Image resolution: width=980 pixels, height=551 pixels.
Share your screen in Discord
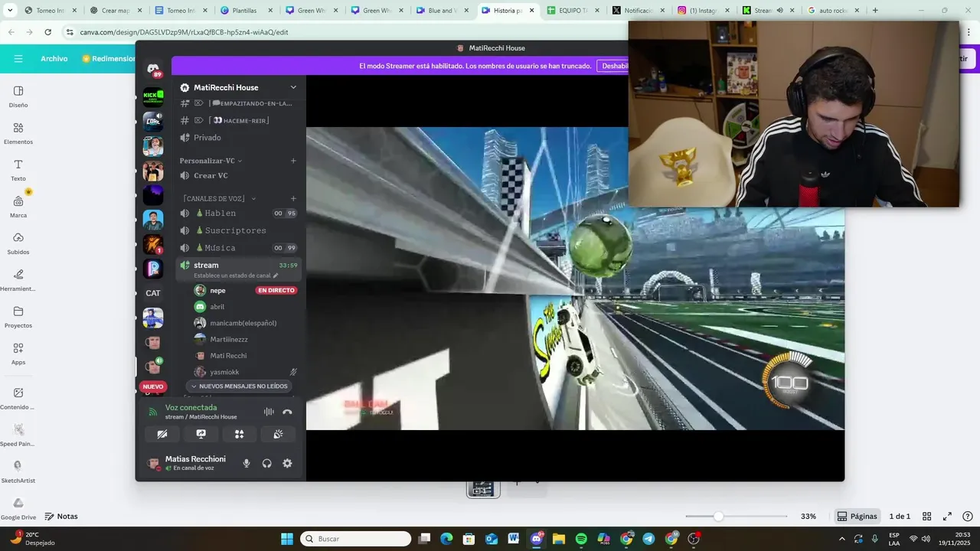point(201,434)
